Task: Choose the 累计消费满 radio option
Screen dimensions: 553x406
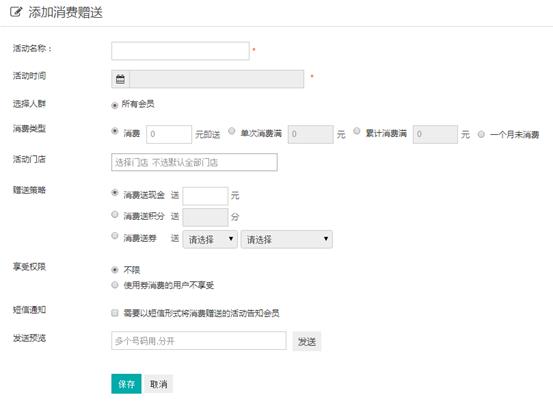Action: click(x=357, y=131)
